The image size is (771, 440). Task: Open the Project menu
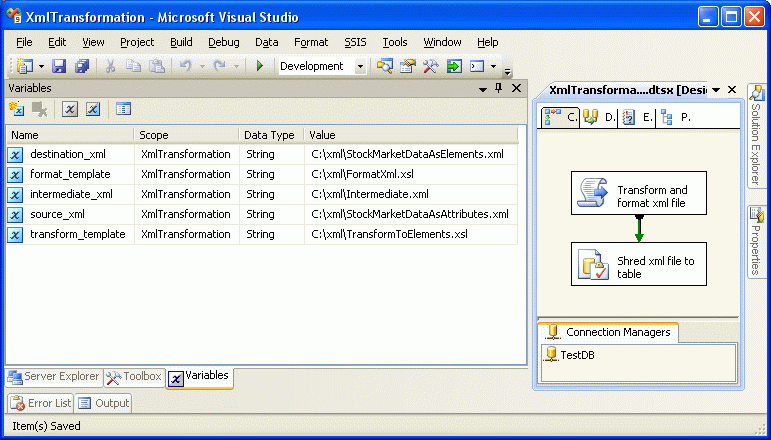click(x=137, y=42)
